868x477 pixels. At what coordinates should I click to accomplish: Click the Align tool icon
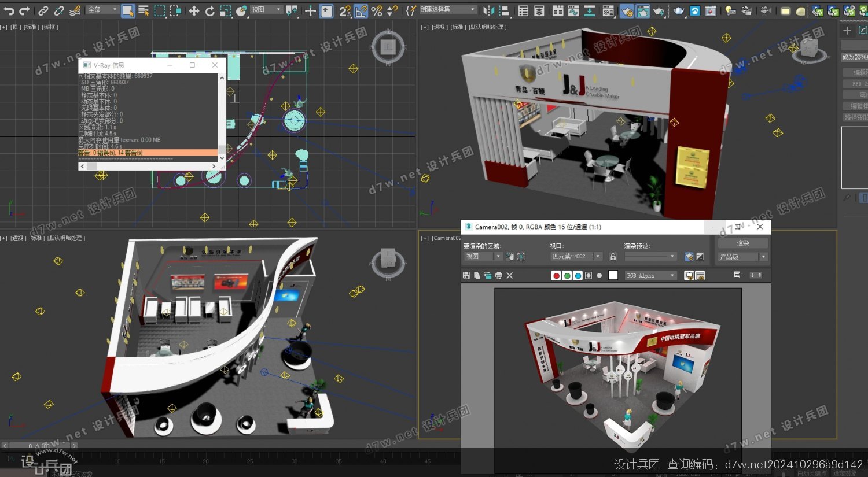(x=504, y=11)
